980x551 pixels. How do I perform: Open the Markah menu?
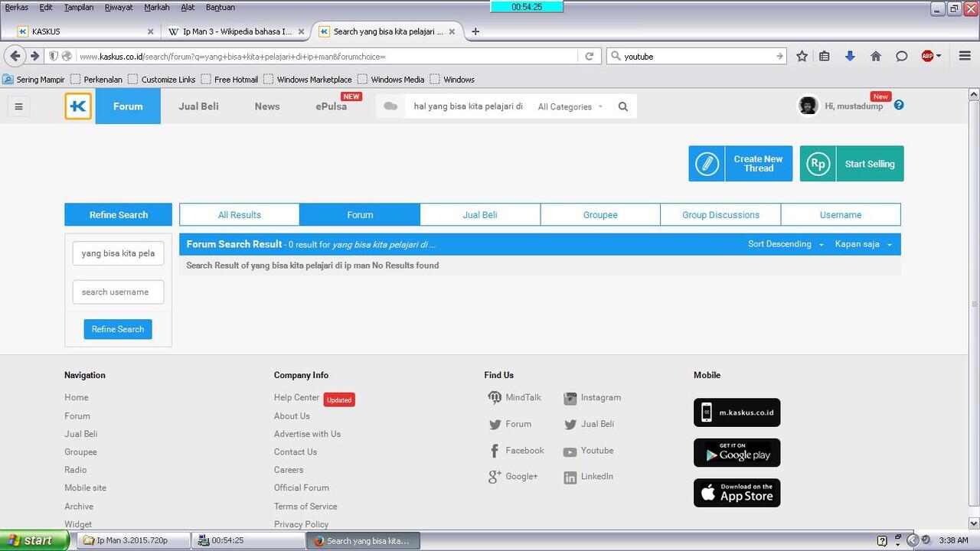click(157, 7)
